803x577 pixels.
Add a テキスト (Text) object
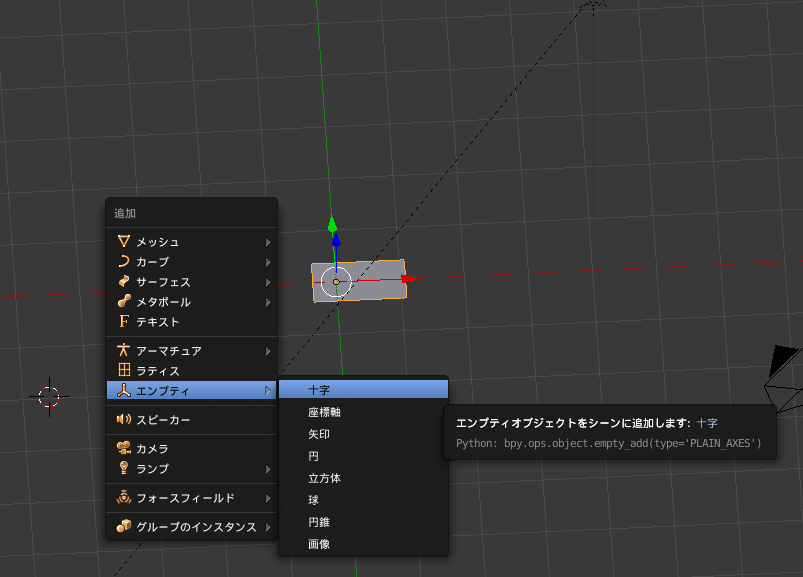click(192, 322)
